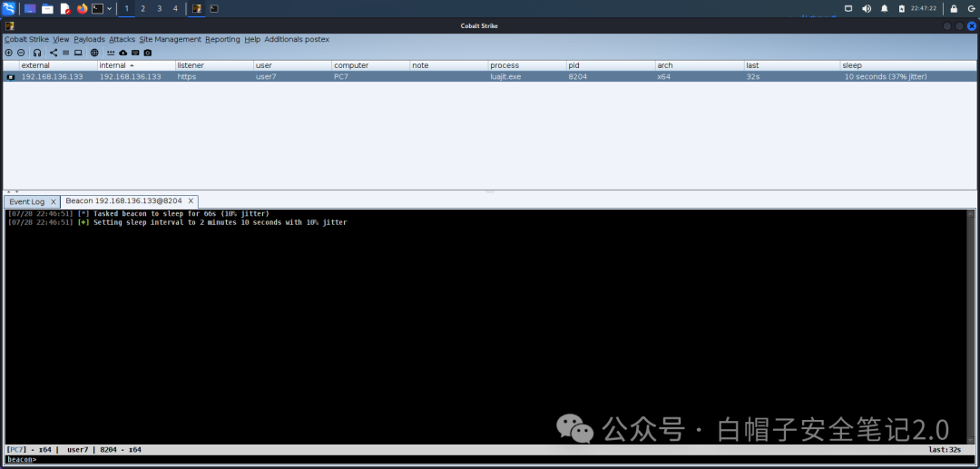Show pivot graph view via share-style icon
Viewport: 980px width, 469px height.
pyautogui.click(x=54, y=54)
